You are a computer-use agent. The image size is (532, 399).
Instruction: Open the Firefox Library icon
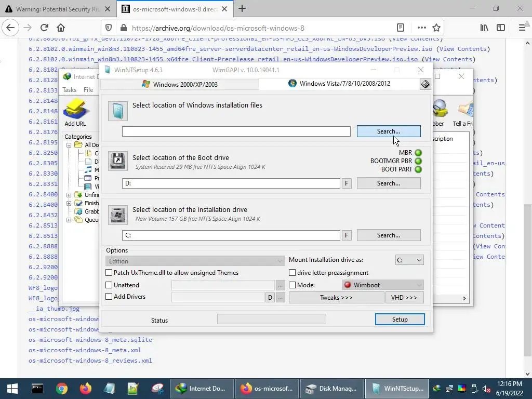(484, 28)
